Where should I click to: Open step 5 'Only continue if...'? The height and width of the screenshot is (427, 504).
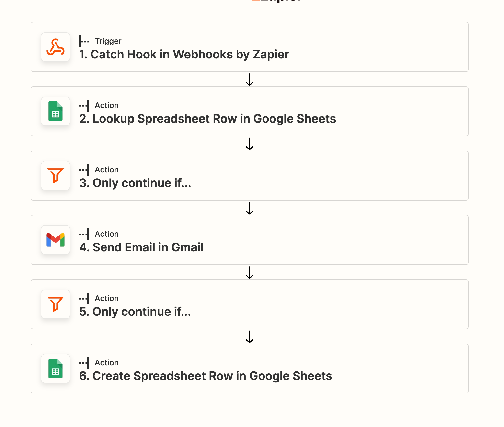[x=250, y=304]
